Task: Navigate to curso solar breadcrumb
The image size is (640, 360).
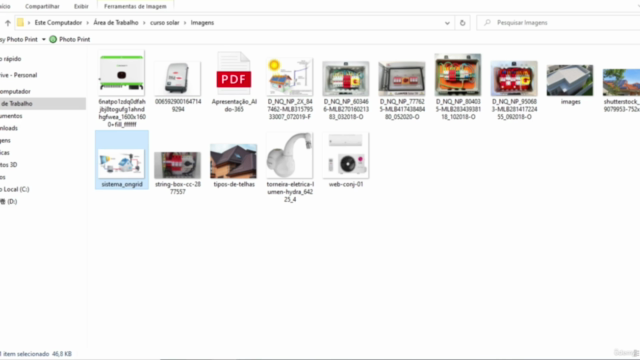Action: point(164,23)
